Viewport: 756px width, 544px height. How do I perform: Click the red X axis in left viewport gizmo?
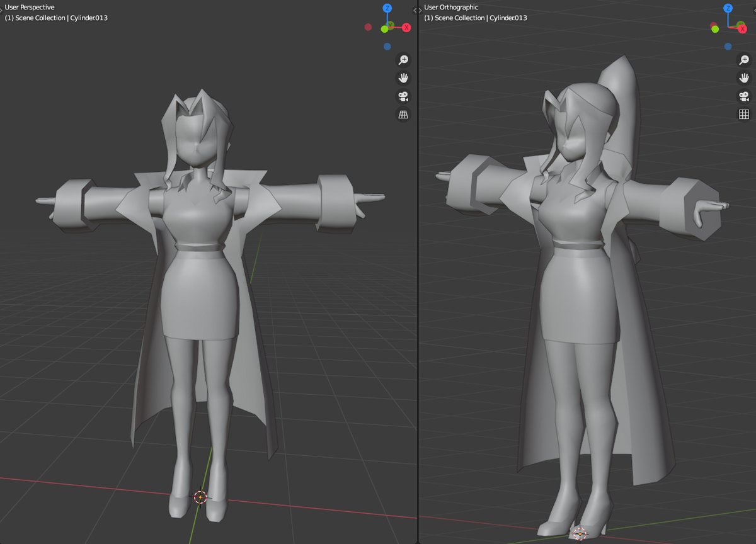click(x=406, y=28)
